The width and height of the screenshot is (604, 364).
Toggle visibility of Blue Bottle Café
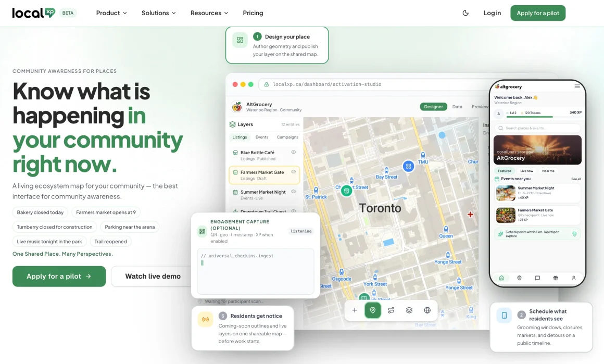294,152
